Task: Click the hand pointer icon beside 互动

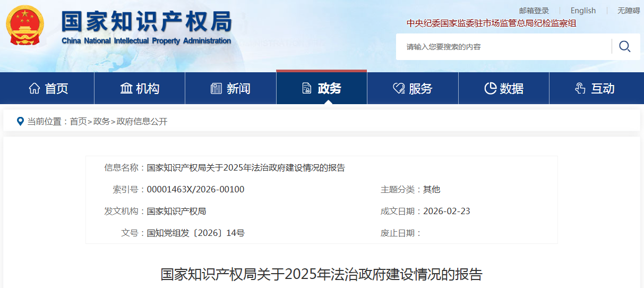Action: coord(580,89)
